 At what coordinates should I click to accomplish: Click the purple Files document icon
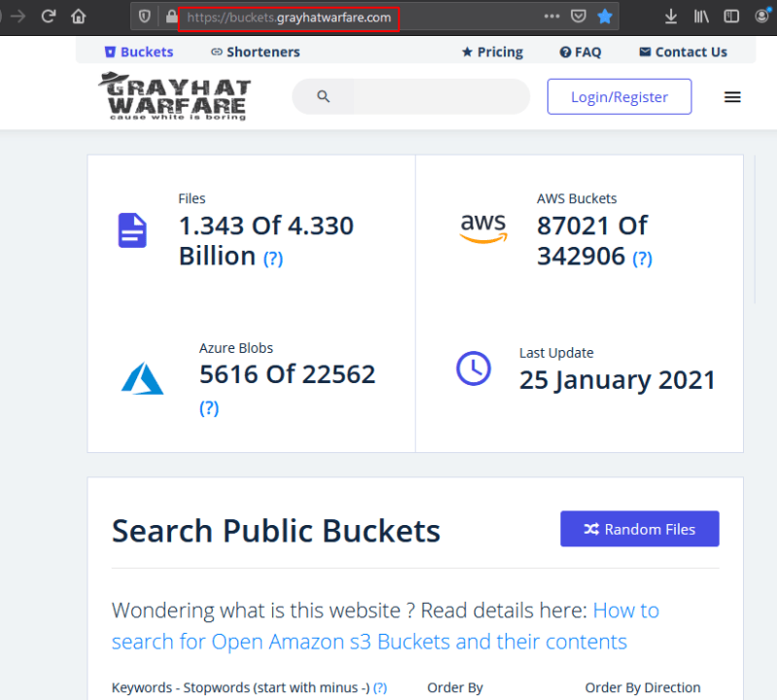(x=132, y=230)
